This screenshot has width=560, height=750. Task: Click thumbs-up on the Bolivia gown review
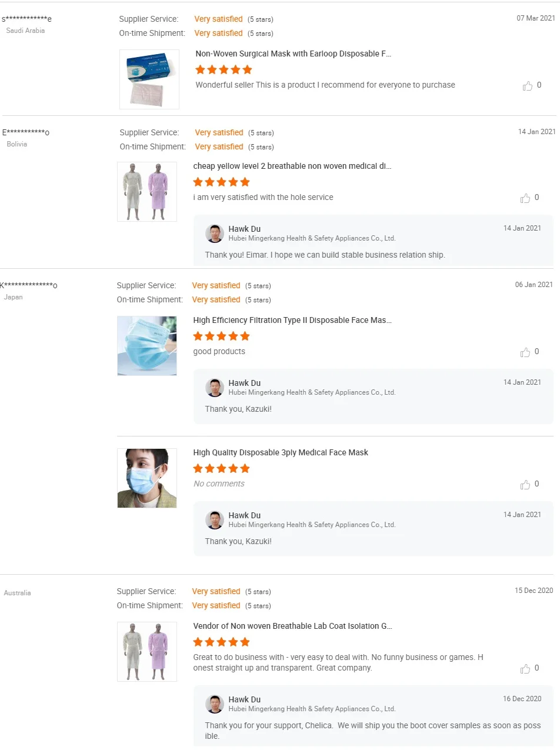pyautogui.click(x=525, y=198)
